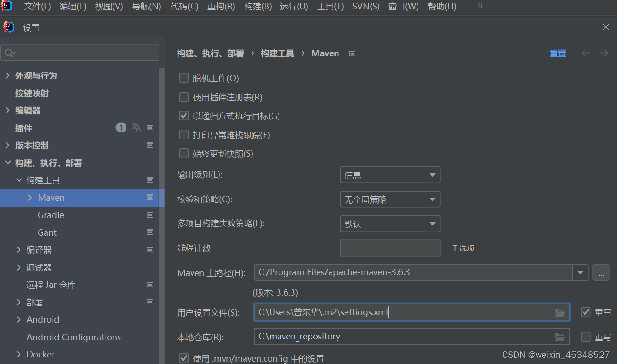Enable 始终更新快照(S) checkbox

click(184, 153)
